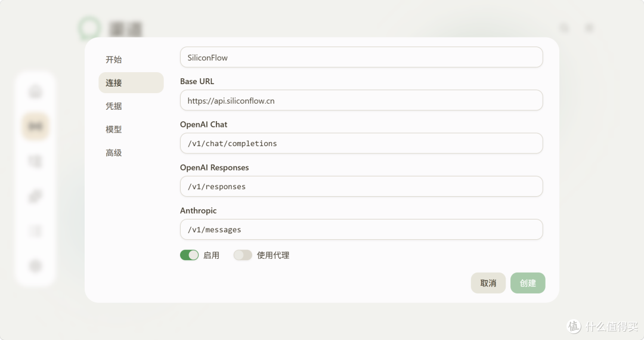Edit the /v1/chat/completions path field

click(361, 143)
